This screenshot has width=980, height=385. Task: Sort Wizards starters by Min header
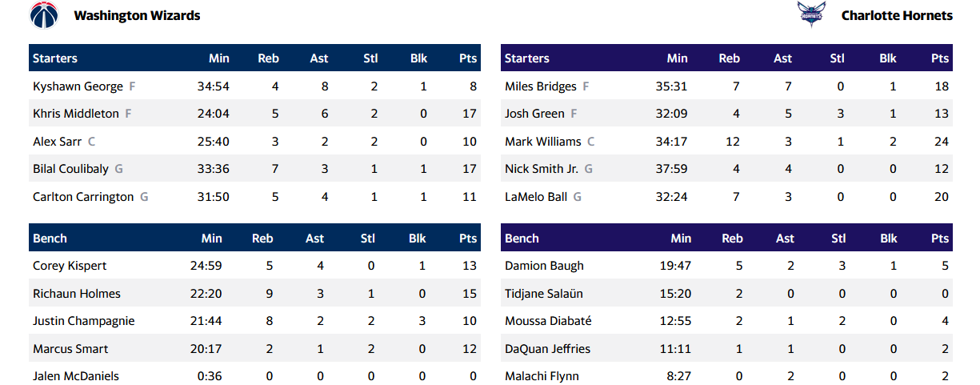tap(218, 58)
